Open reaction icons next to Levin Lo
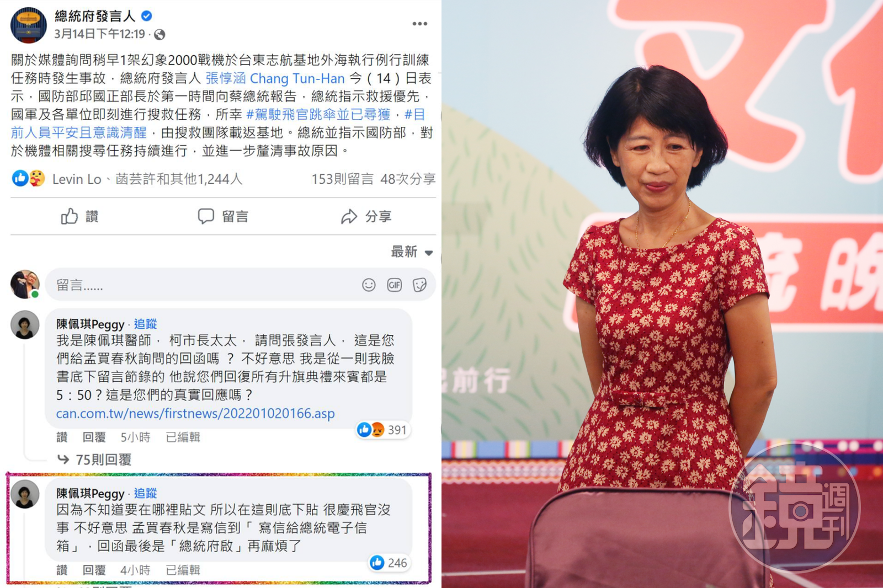Screen dimensions: 883x588 click(29, 179)
